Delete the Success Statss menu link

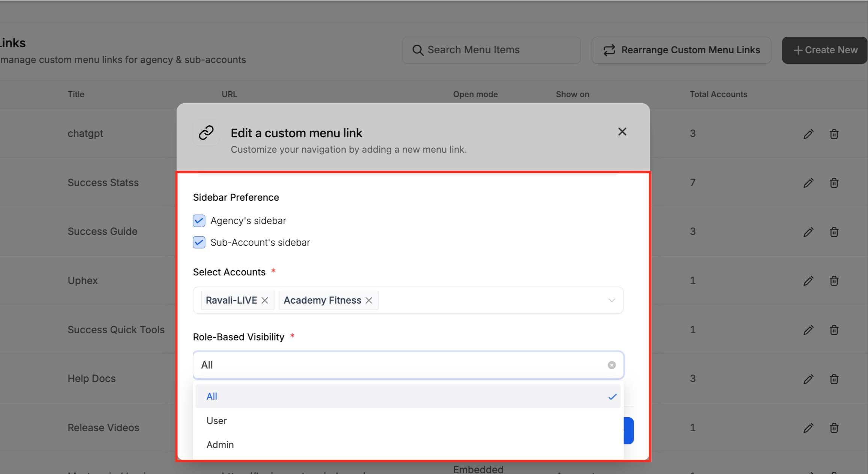[x=834, y=183]
